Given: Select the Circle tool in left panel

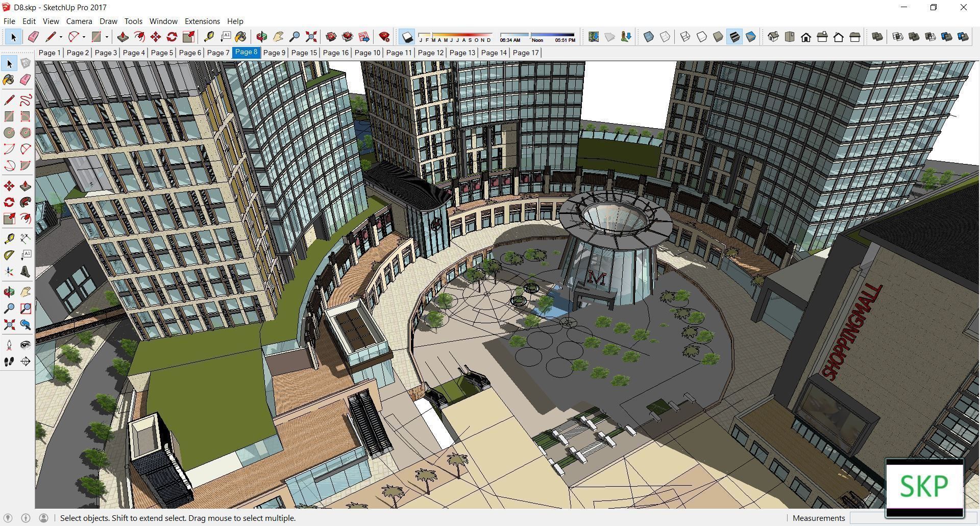Looking at the screenshot, I should coord(9,132).
